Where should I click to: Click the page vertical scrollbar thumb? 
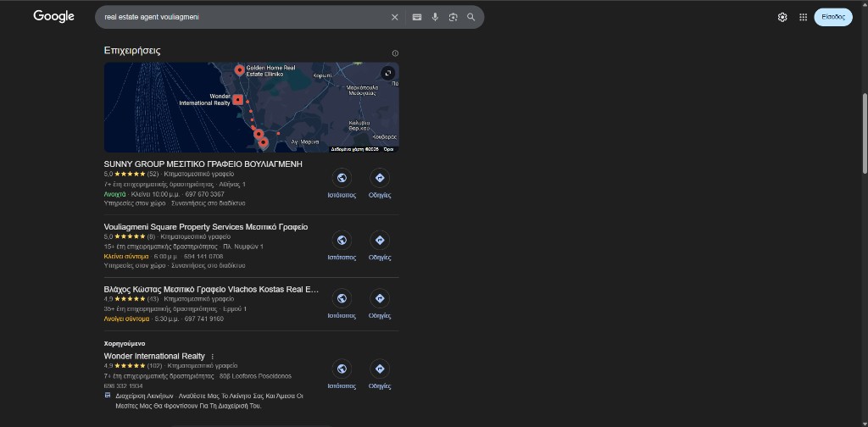[865, 133]
